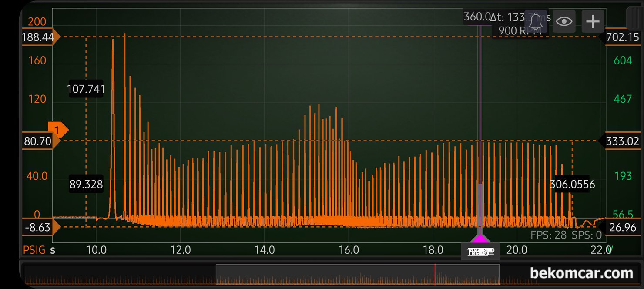Click the highlighted overview window strip
The image size is (644, 289).
pyautogui.click(x=358, y=275)
